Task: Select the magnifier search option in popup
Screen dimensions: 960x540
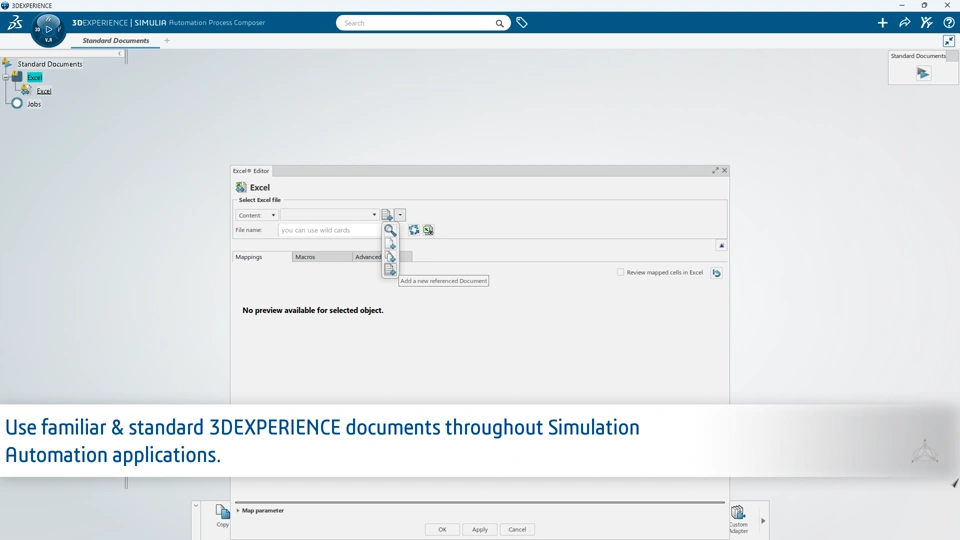Action: click(x=390, y=230)
